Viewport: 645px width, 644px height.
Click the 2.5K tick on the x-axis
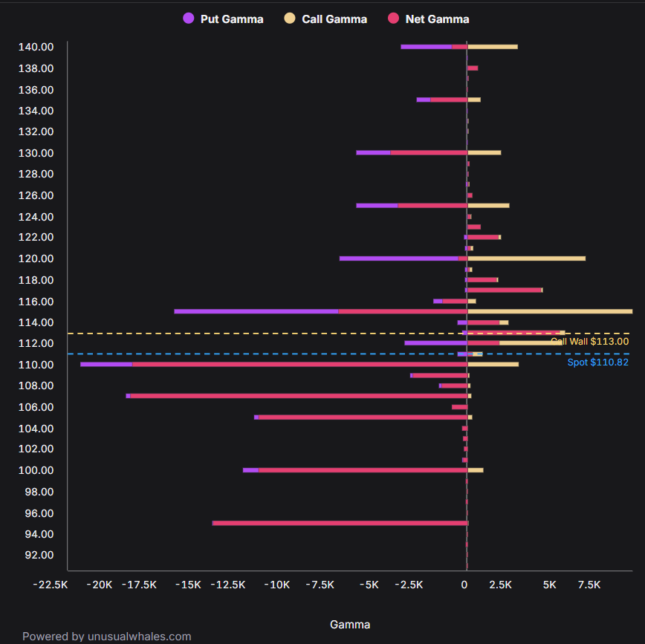(x=501, y=585)
